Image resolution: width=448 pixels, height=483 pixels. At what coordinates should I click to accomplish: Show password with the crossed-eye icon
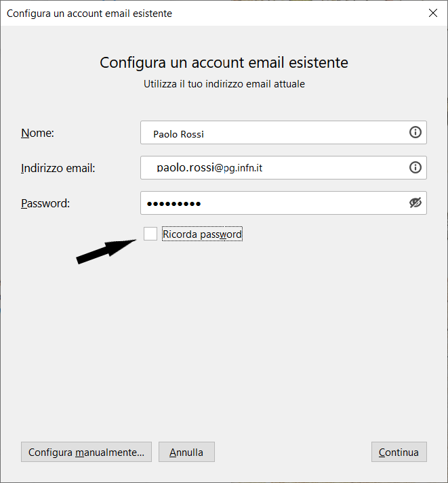tap(415, 203)
